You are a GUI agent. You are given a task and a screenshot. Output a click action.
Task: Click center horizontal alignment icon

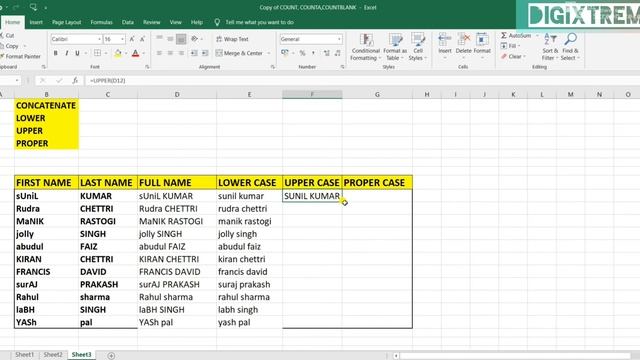170,53
